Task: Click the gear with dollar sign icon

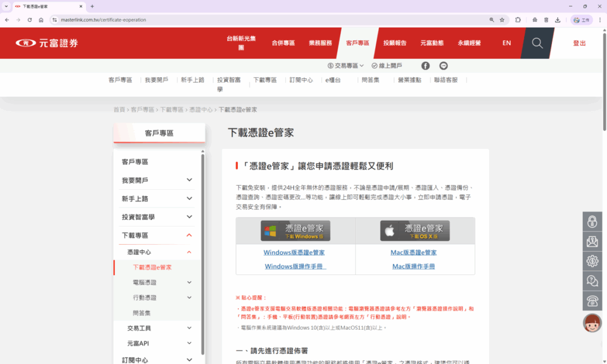Action: 592,261
